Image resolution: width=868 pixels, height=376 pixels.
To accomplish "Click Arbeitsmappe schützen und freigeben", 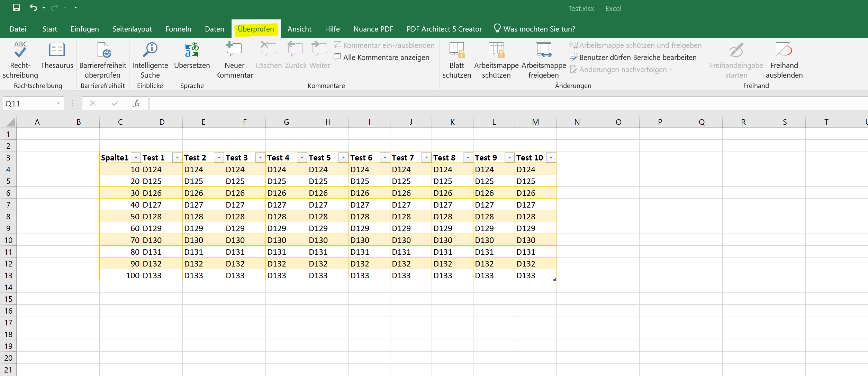I will (636, 45).
